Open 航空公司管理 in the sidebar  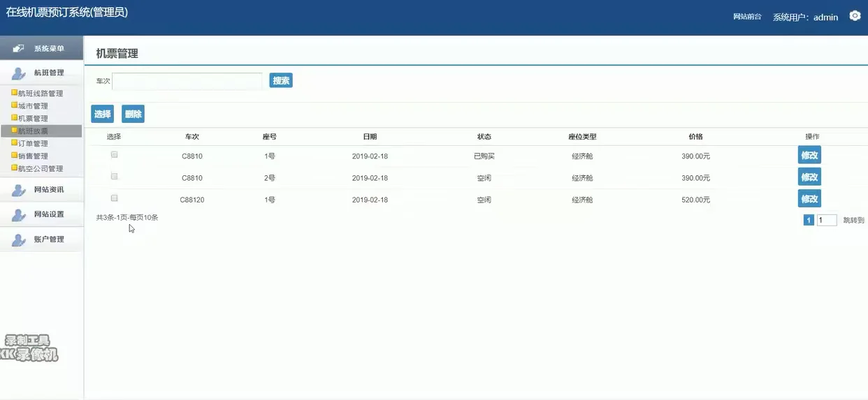(41, 169)
